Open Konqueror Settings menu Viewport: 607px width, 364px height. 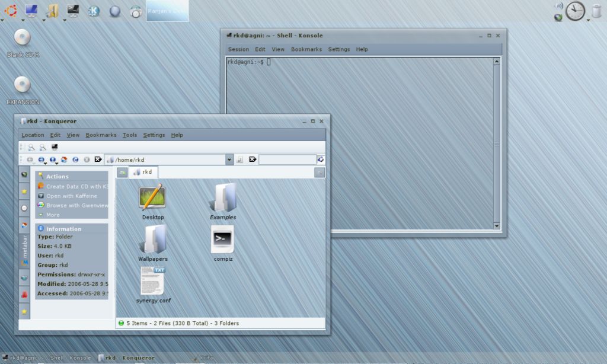coord(154,135)
